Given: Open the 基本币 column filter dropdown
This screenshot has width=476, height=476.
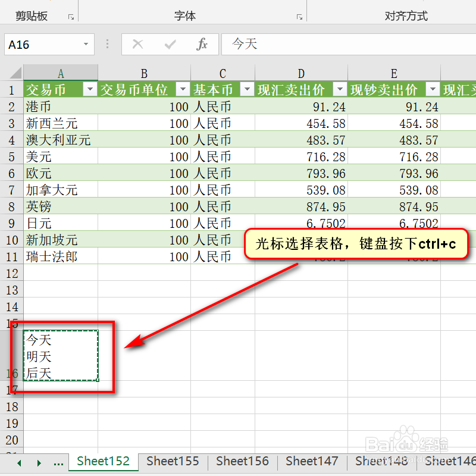Looking at the screenshot, I should pyautogui.click(x=247, y=89).
